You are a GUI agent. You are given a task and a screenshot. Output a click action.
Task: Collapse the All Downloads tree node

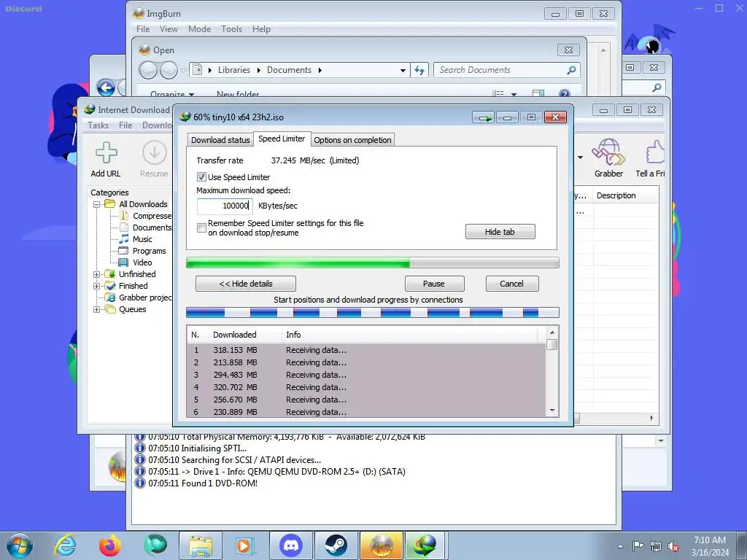(97, 204)
